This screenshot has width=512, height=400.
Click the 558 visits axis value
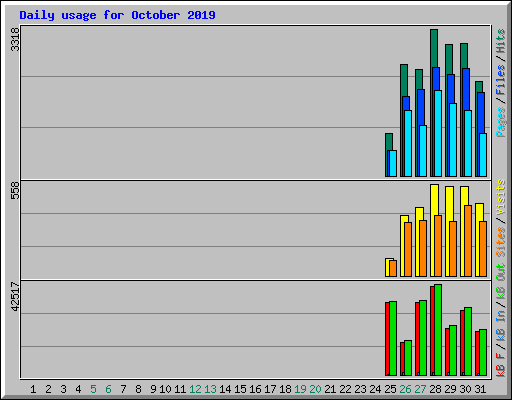click(x=15, y=191)
